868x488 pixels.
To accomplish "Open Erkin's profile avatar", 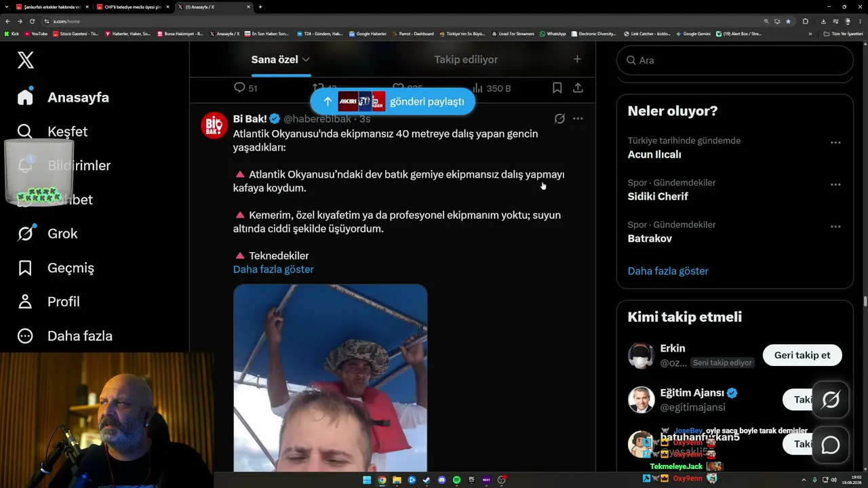I will [641, 355].
